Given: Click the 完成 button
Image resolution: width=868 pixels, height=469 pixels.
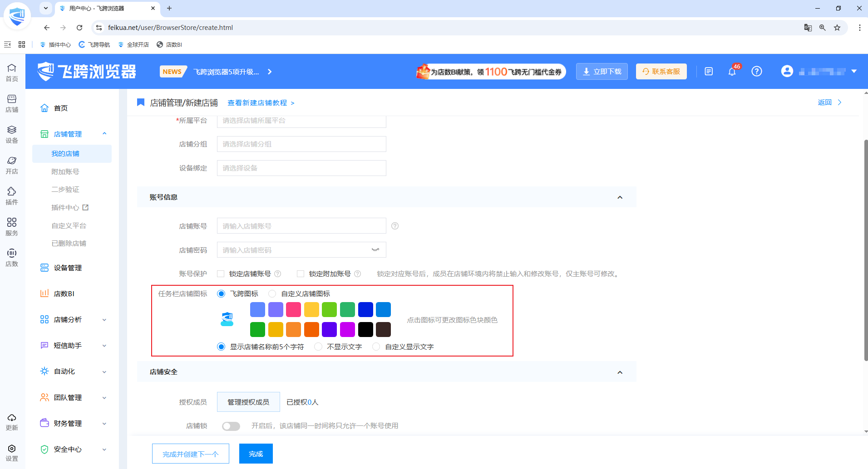Looking at the screenshot, I should (256, 454).
